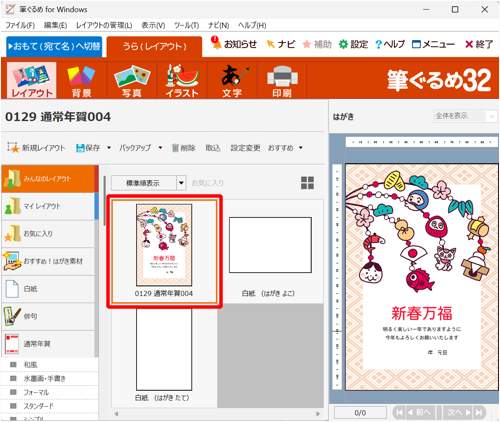The height and width of the screenshot is (422, 500).
Task: Select the うら(レイアウト) tab
Action: pos(155,46)
